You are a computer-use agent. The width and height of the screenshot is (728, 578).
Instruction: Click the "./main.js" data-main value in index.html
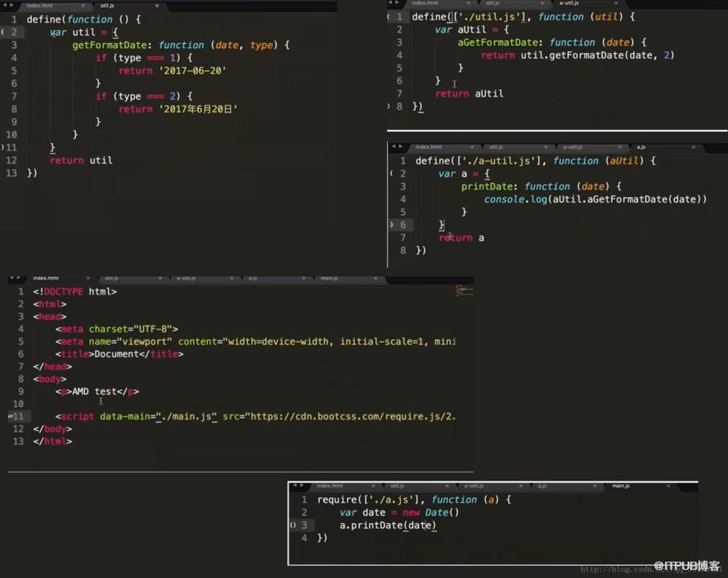click(186, 417)
